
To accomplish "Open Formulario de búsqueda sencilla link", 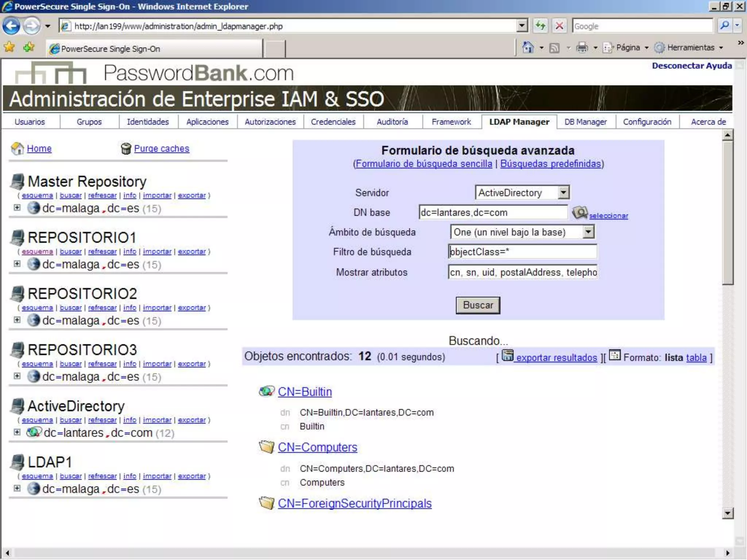I will (x=424, y=164).
